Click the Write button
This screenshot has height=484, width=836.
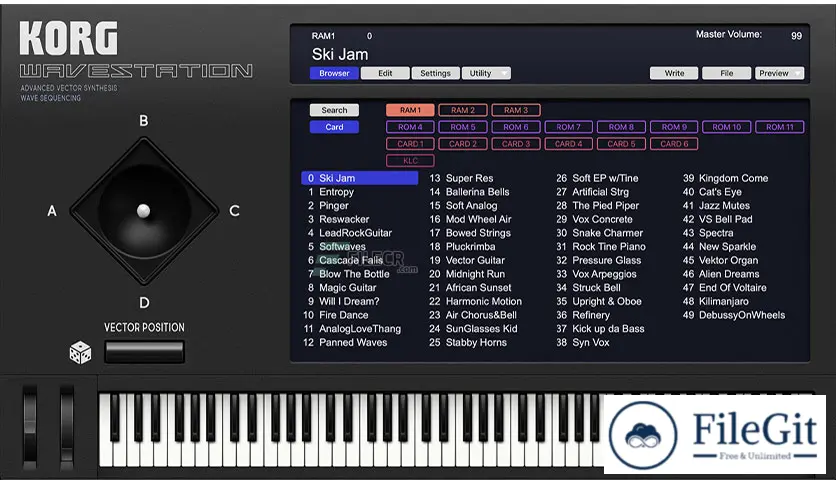(x=674, y=73)
